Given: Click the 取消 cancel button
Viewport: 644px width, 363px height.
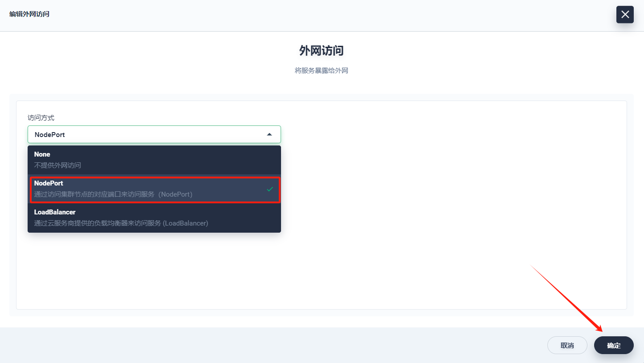Looking at the screenshot, I should point(567,345).
